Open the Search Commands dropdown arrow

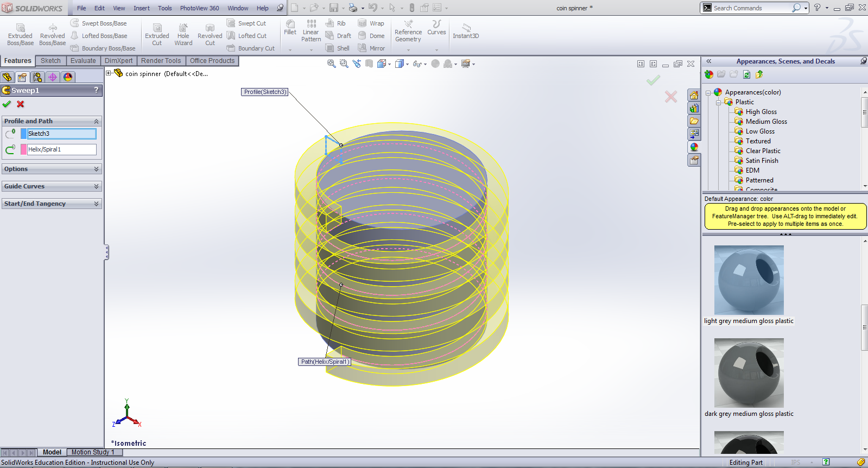pos(806,8)
